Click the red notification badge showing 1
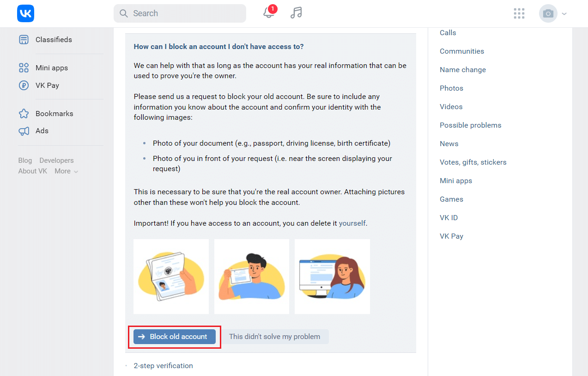The height and width of the screenshot is (376, 588). 273,9
